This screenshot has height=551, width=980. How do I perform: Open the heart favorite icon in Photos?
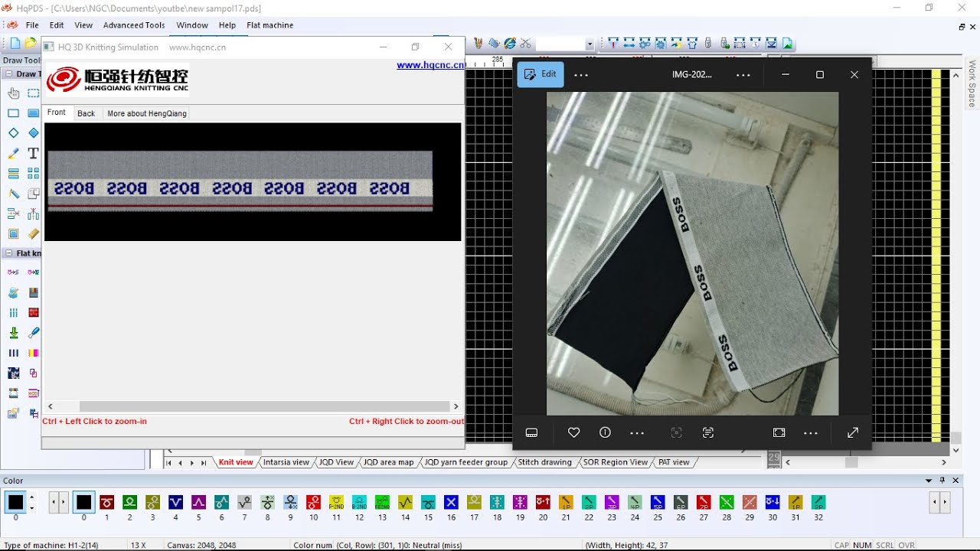pyautogui.click(x=573, y=432)
